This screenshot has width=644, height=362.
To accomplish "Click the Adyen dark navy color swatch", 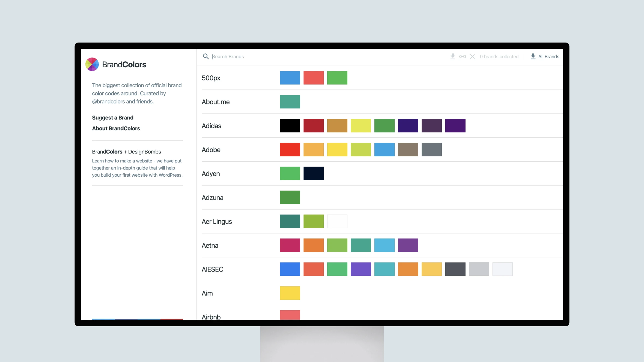I will click(x=314, y=173).
